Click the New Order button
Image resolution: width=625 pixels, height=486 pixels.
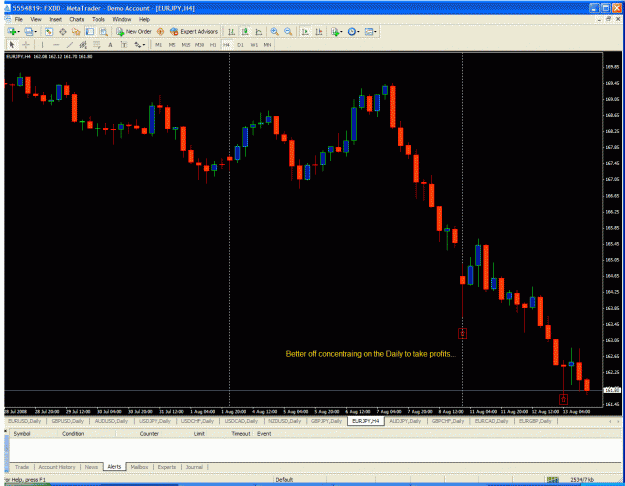[x=134, y=31]
